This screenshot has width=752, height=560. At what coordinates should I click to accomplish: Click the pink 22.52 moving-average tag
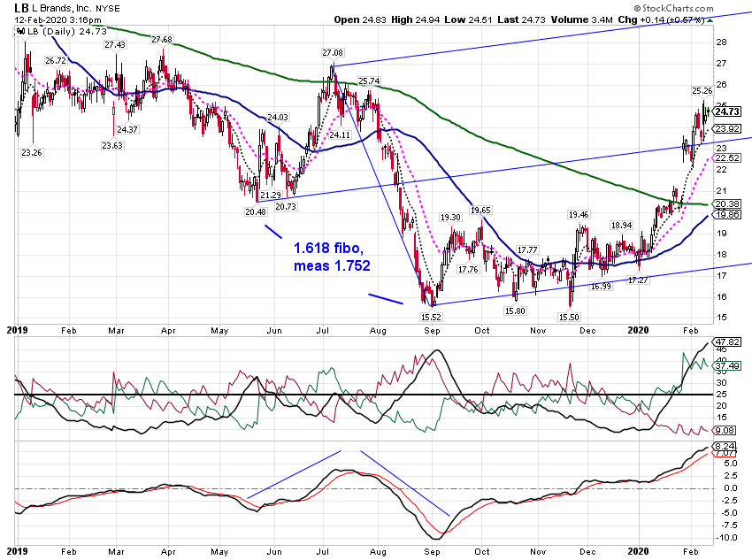(x=727, y=158)
